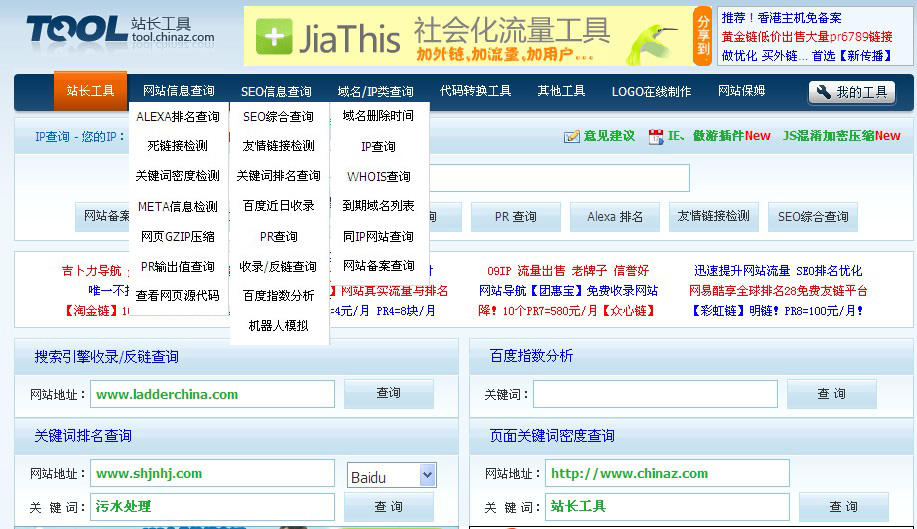The image size is (917, 529).
Task: Open the 09IP 流量出售 ad link
Action: (x=568, y=271)
